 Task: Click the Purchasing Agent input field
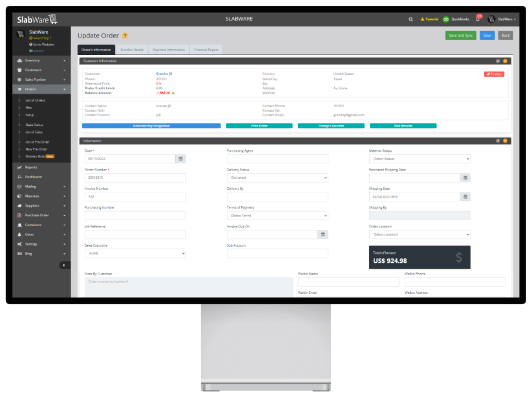(x=277, y=159)
